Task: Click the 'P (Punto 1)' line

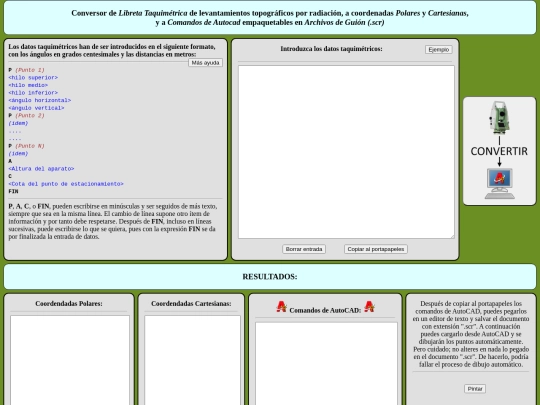Action: coord(27,70)
